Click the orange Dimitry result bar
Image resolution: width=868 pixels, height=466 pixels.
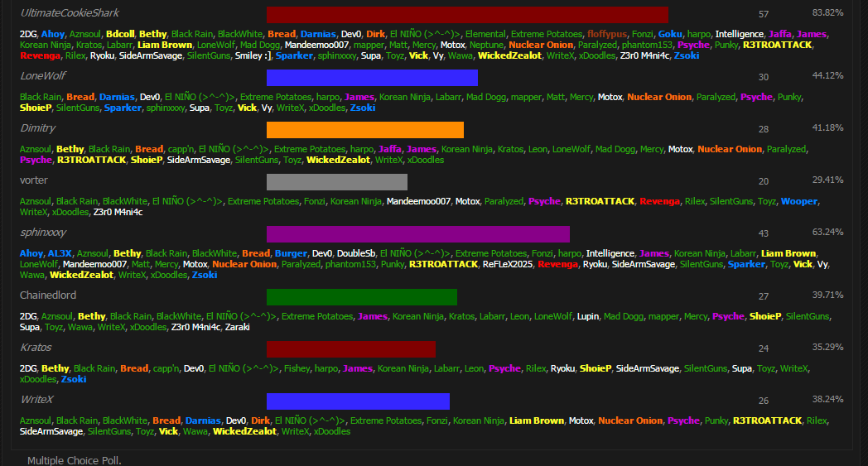click(364, 130)
